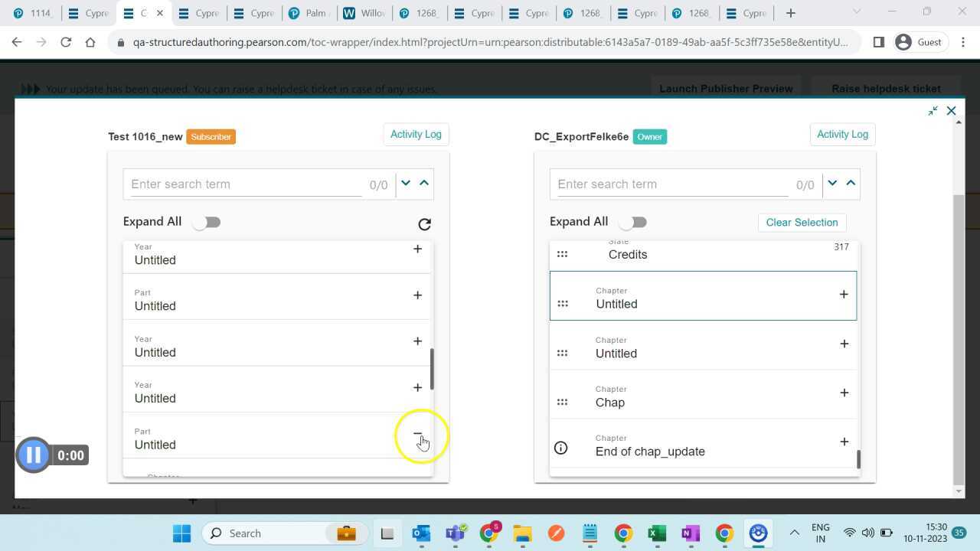Go to next search result in left panel
This screenshot has height=551, width=980.
(406, 183)
